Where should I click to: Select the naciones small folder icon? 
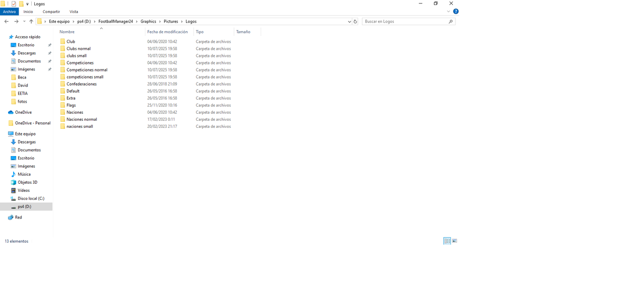63,126
